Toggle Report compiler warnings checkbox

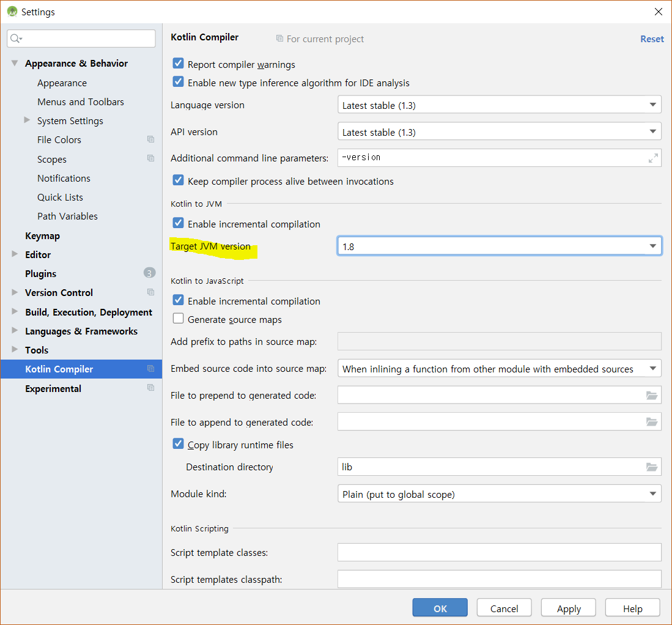179,64
